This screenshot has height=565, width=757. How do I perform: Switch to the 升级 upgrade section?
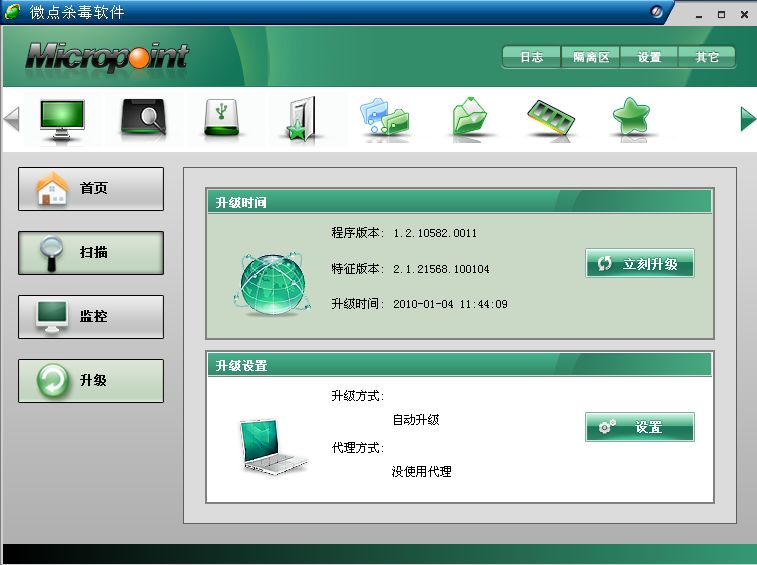91,381
